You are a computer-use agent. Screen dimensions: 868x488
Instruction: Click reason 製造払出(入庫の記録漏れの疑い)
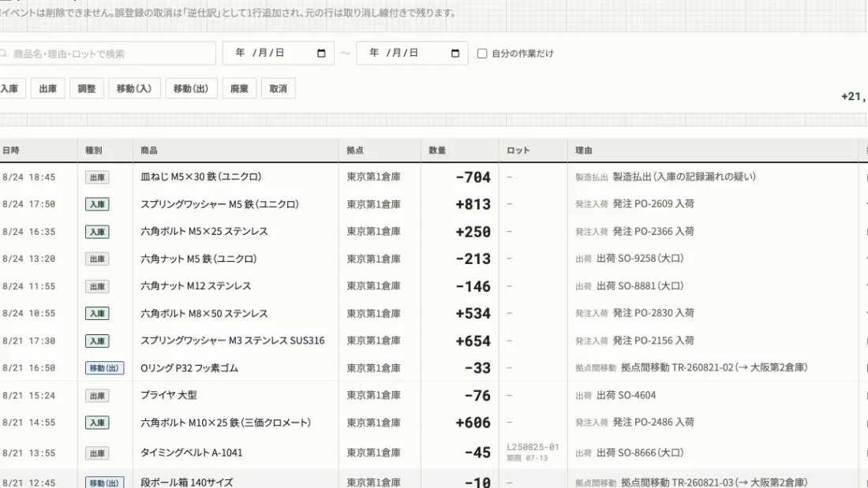(684, 177)
